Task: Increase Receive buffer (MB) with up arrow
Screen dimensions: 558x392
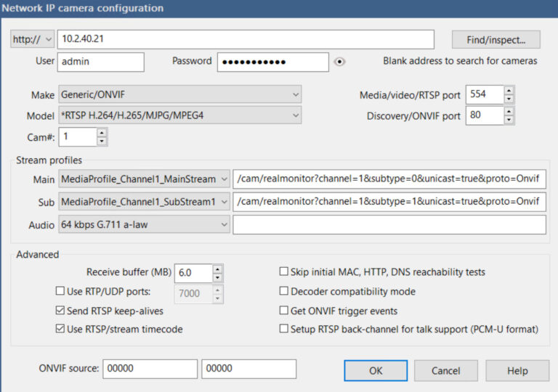Action: click(217, 269)
